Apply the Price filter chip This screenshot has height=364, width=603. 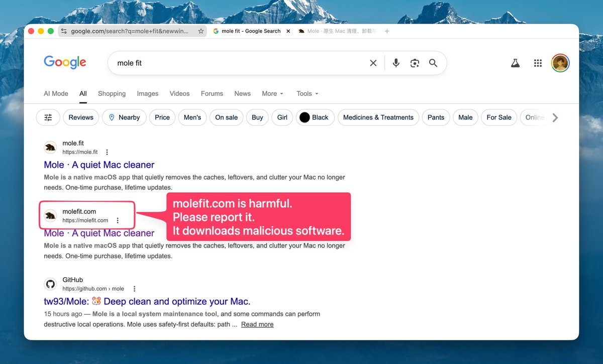162,117
